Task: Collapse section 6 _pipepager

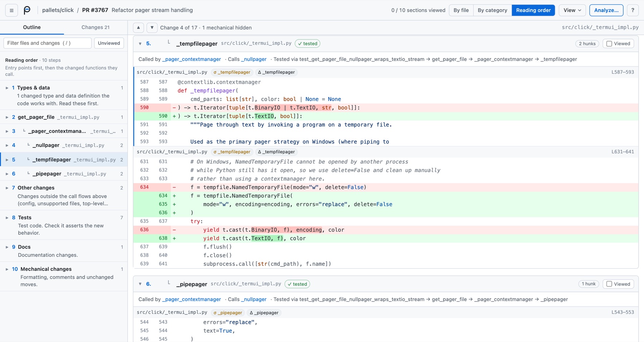Action: pos(140,284)
